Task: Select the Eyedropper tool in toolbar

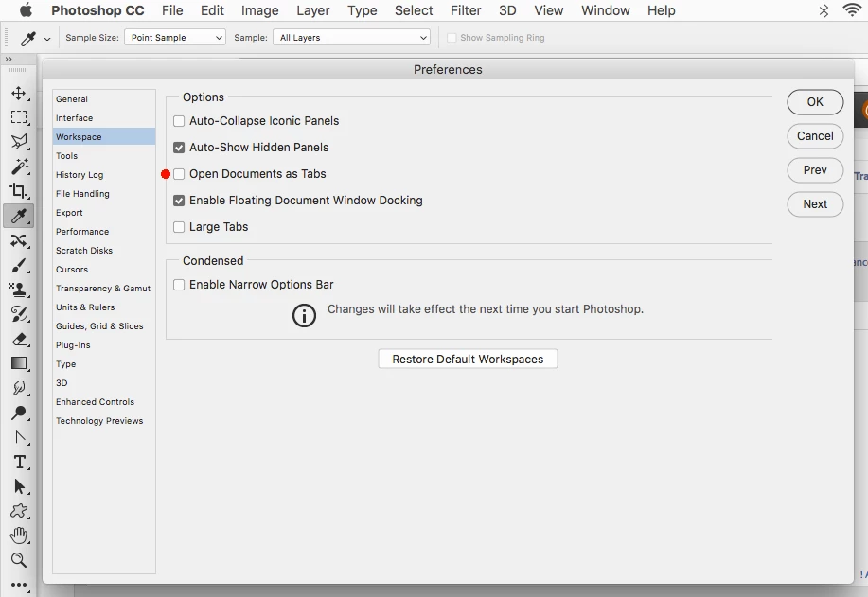Action: 18,216
